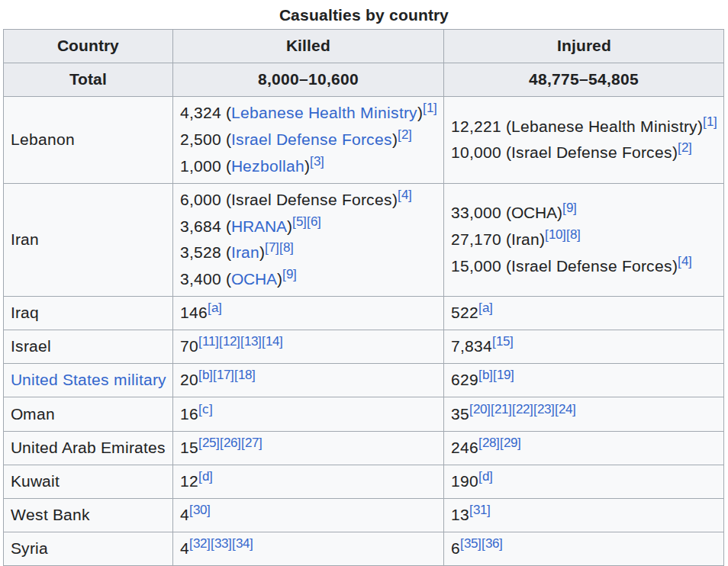The image size is (728, 566).
Task: Click citation [25] in United Arab Emirates row
Action: [209, 443]
